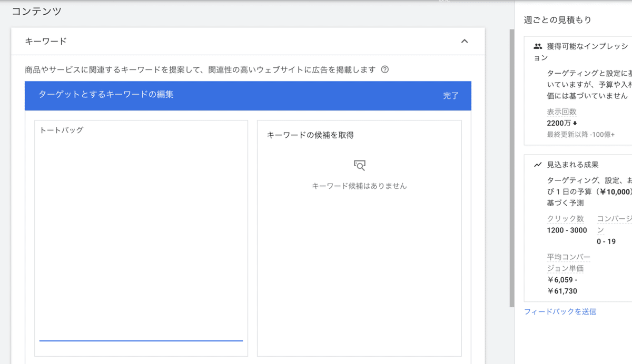Collapse the キーワード section with the chevron
The width and height of the screenshot is (632, 364).
464,41
